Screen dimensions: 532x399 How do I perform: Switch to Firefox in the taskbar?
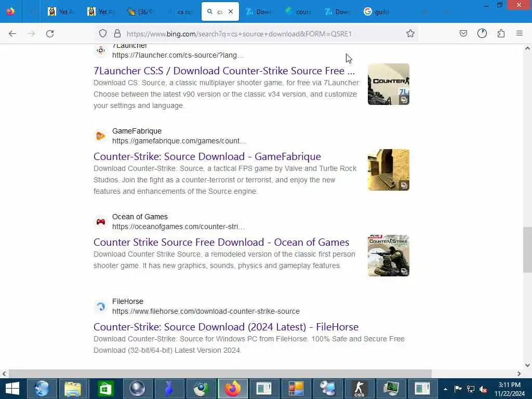point(233,389)
